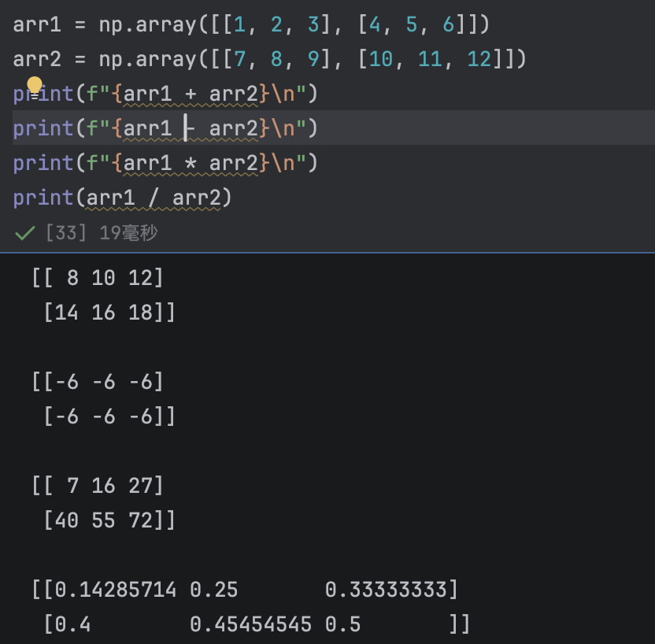This screenshot has width=655, height=644.
Task: Click number 12 in arr2 definition
Action: coord(479,59)
